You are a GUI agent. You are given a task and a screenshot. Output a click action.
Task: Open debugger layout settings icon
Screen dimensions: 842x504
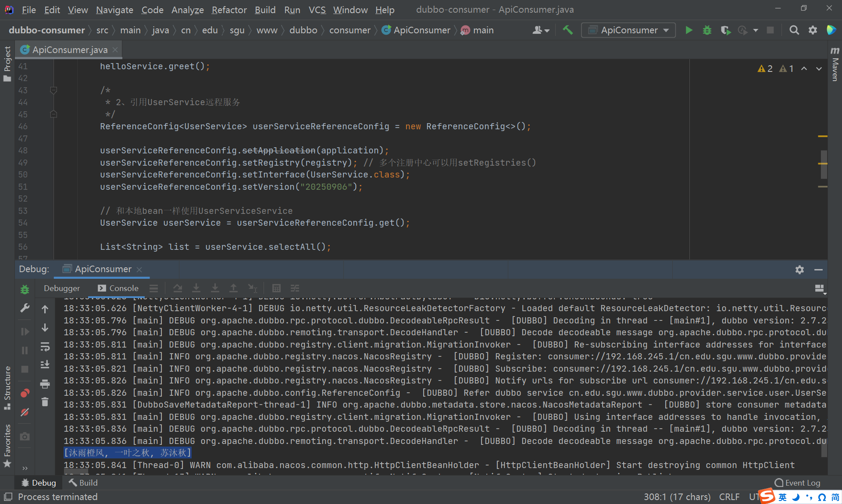[x=819, y=288]
